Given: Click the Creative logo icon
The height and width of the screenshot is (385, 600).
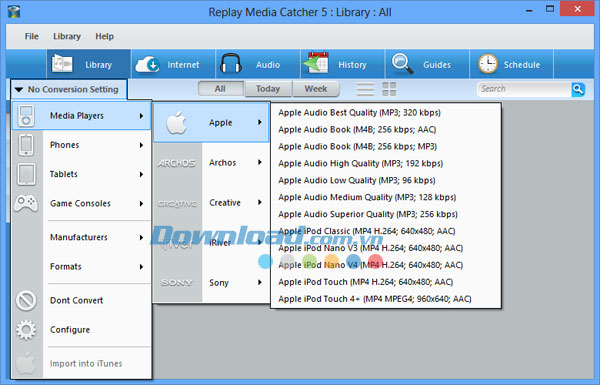Looking at the screenshot, I should (x=177, y=203).
